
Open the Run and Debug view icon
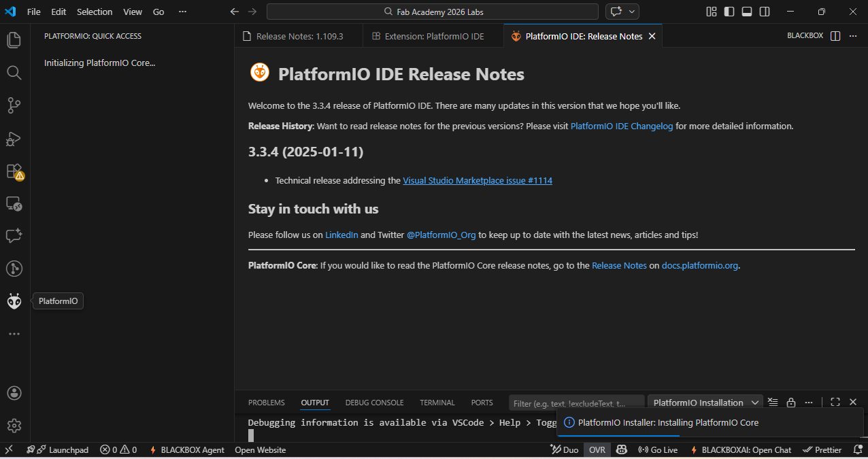(14, 139)
